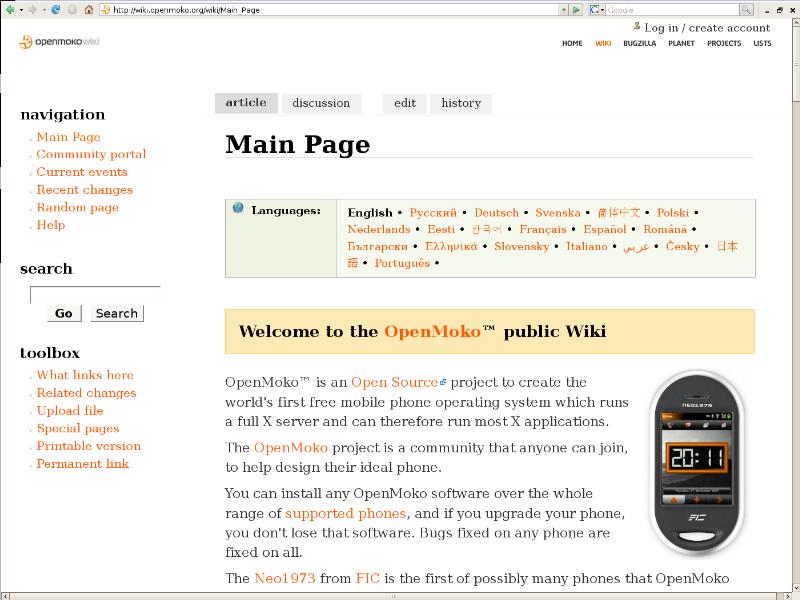Click the Log in / create account link
The width and height of the screenshot is (800, 600).
click(707, 28)
